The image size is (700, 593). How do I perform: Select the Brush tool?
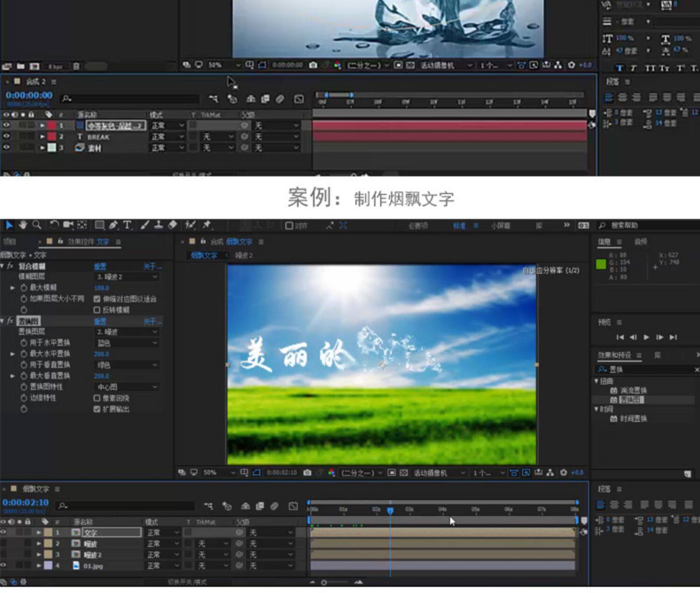click(x=145, y=225)
